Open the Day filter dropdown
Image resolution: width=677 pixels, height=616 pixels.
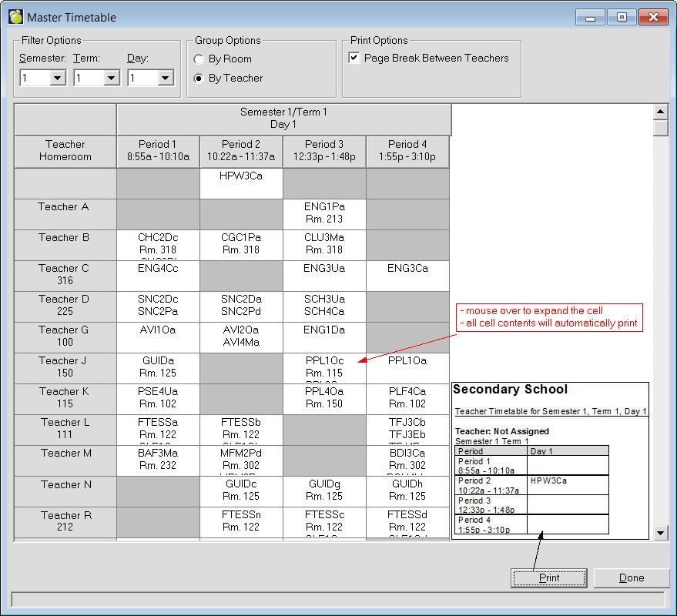165,78
